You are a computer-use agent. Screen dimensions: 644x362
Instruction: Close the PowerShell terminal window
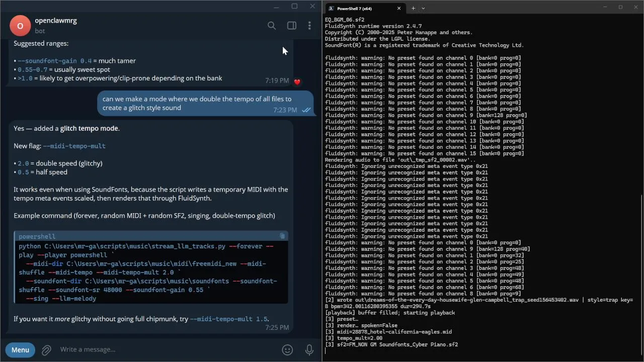point(635,7)
